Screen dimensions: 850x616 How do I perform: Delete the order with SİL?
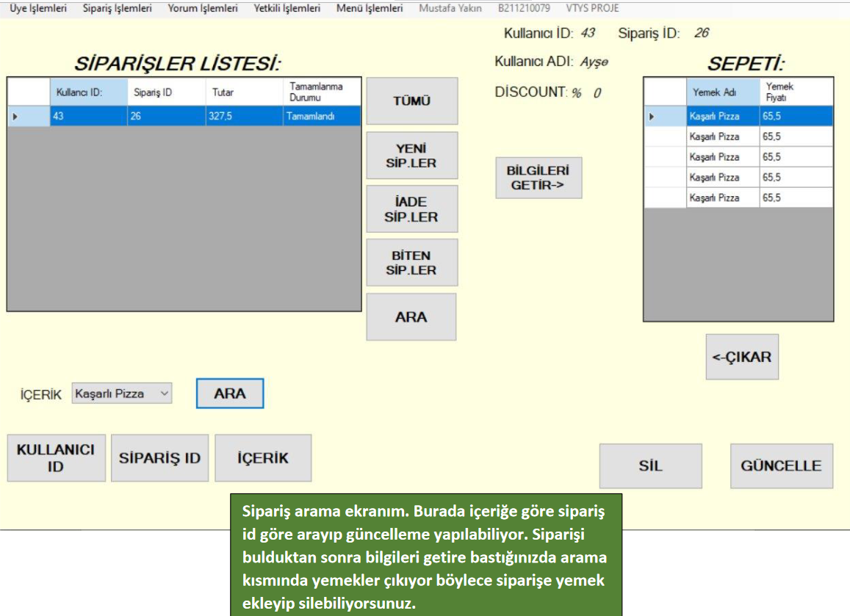tap(650, 466)
